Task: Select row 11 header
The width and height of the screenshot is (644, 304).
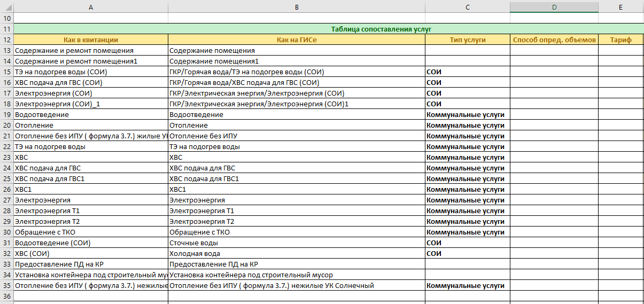Action: pos(6,29)
